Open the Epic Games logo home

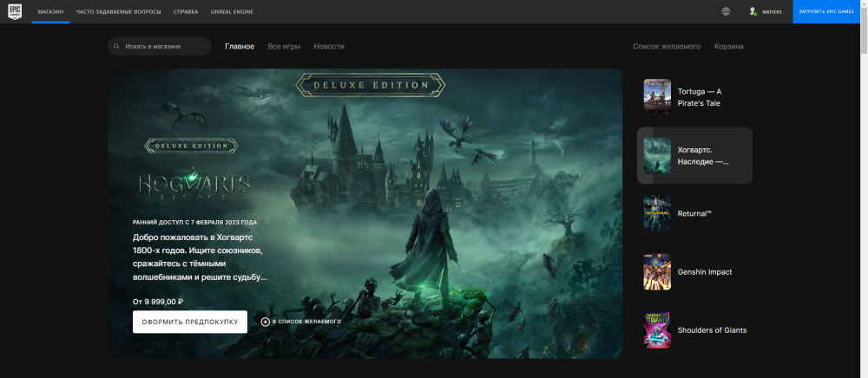tap(15, 11)
